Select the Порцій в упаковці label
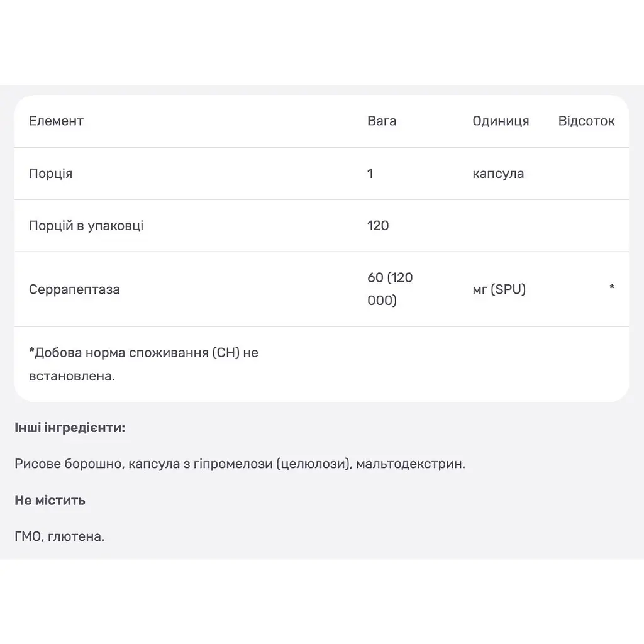 click(x=86, y=226)
